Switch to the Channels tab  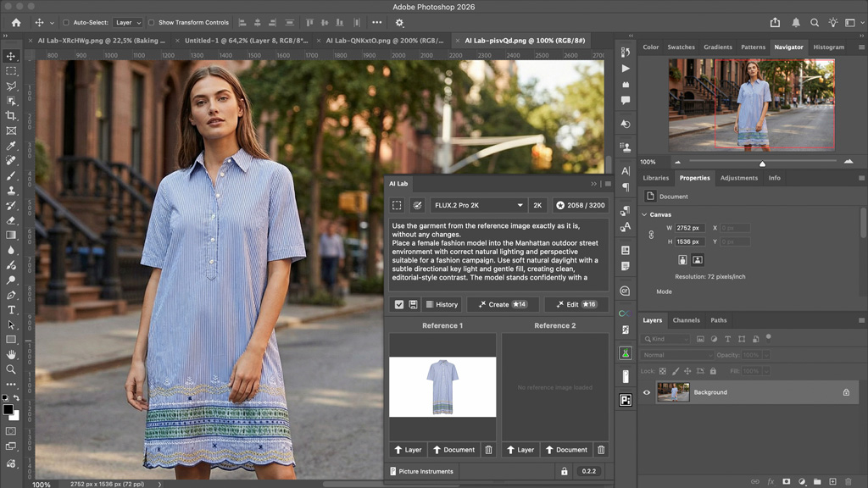pos(686,320)
